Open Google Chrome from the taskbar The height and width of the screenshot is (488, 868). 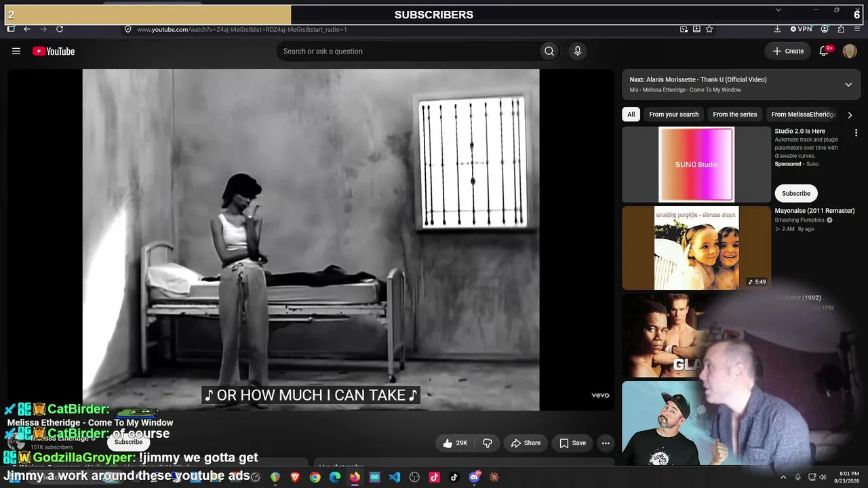(x=315, y=477)
